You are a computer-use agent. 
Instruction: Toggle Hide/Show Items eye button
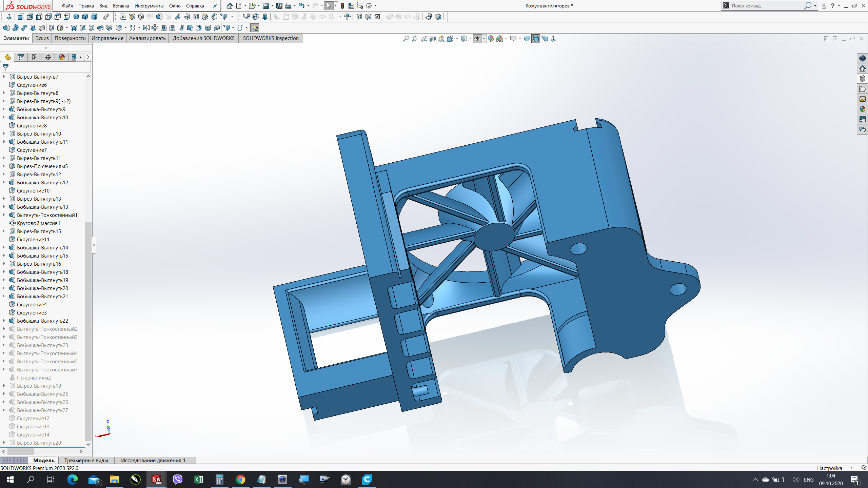click(x=477, y=39)
